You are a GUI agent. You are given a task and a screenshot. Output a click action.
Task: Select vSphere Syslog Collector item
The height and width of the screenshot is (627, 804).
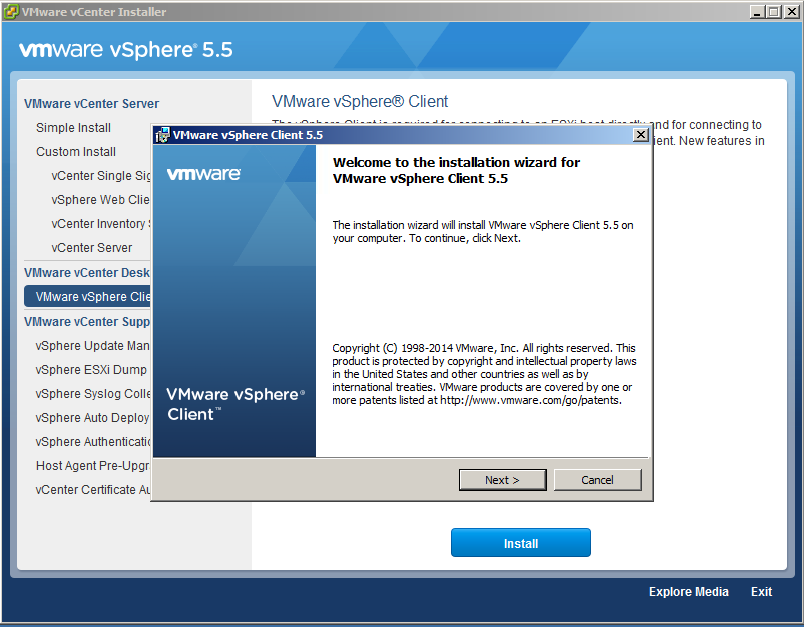(x=92, y=394)
